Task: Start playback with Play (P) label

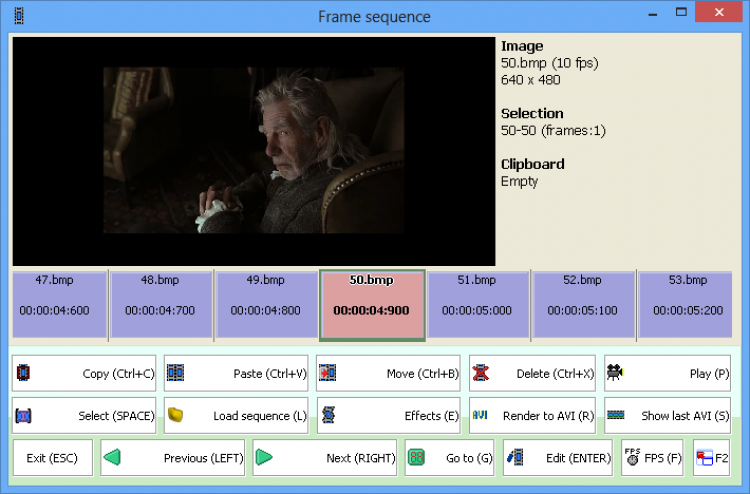Action: 709,373
